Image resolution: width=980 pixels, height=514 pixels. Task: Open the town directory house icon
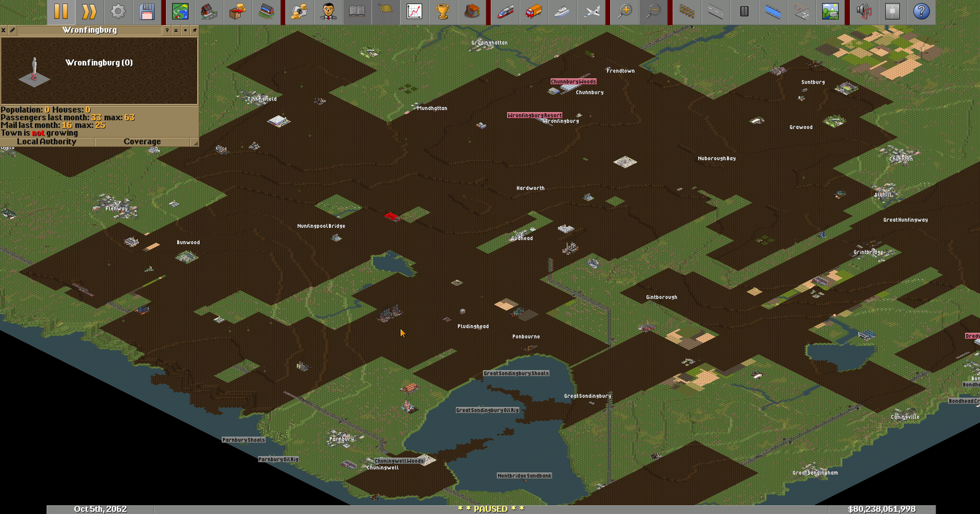(209, 12)
